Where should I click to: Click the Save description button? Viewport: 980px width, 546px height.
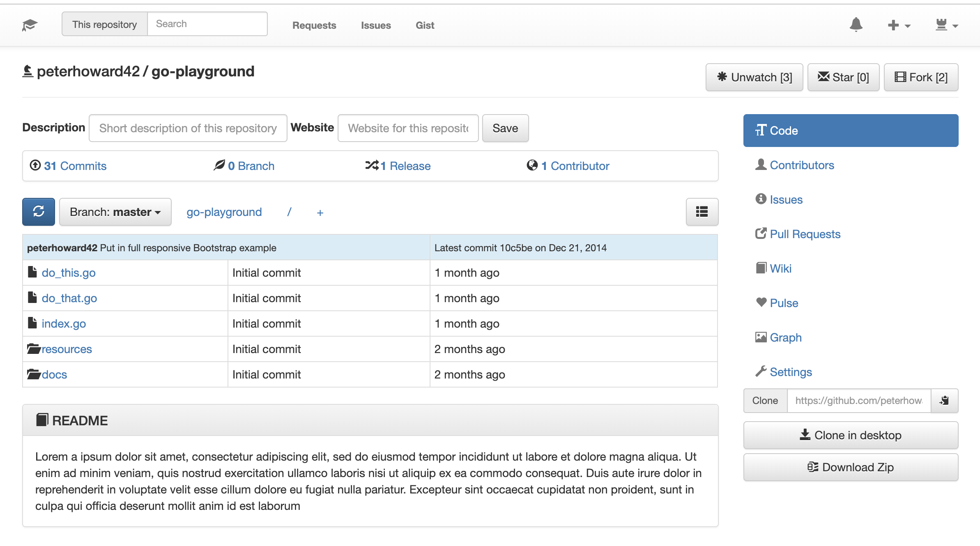click(505, 128)
